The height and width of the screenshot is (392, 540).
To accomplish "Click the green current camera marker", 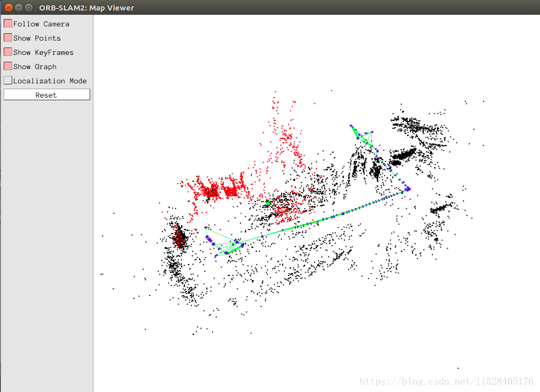I will click(x=267, y=203).
